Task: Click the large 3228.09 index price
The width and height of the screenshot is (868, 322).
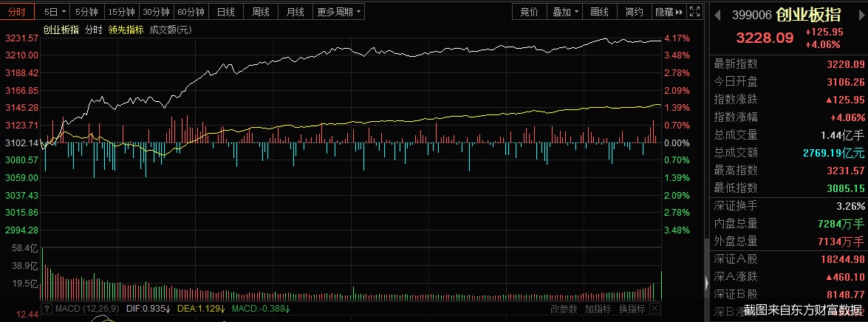Action: click(x=765, y=38)
